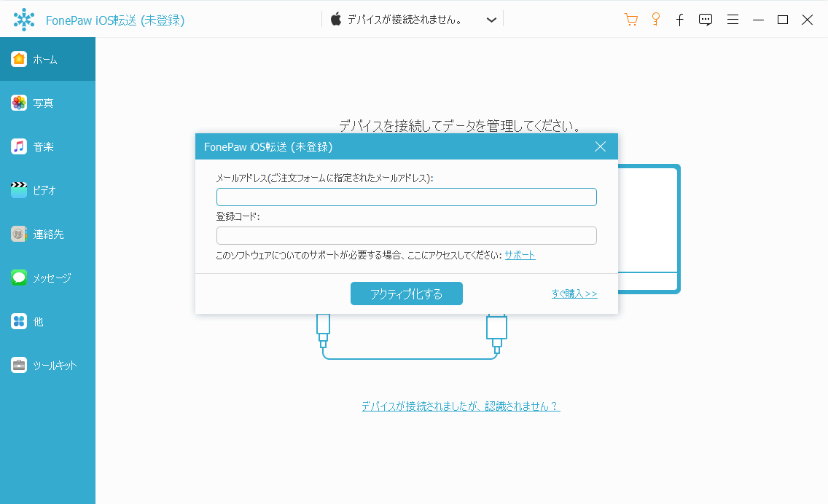The image size is (828, 504).
Task: Minimize the FonePaw window
Action: point(758,20)
